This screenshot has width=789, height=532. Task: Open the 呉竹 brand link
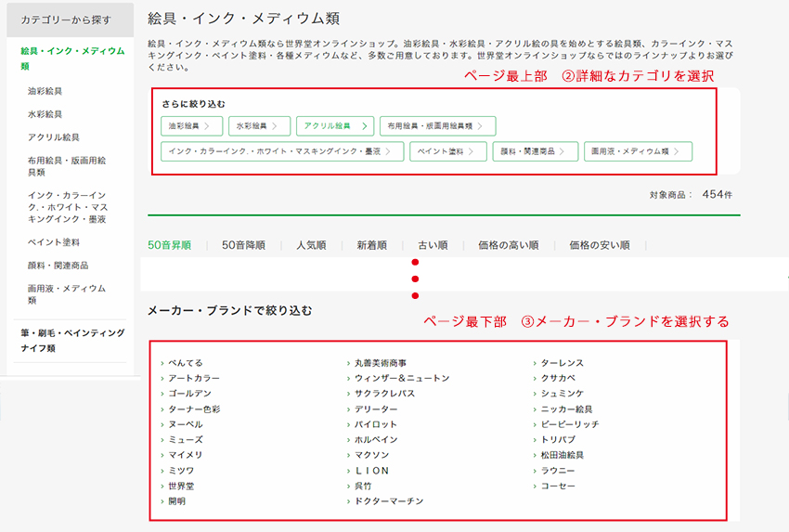[363, 487]
